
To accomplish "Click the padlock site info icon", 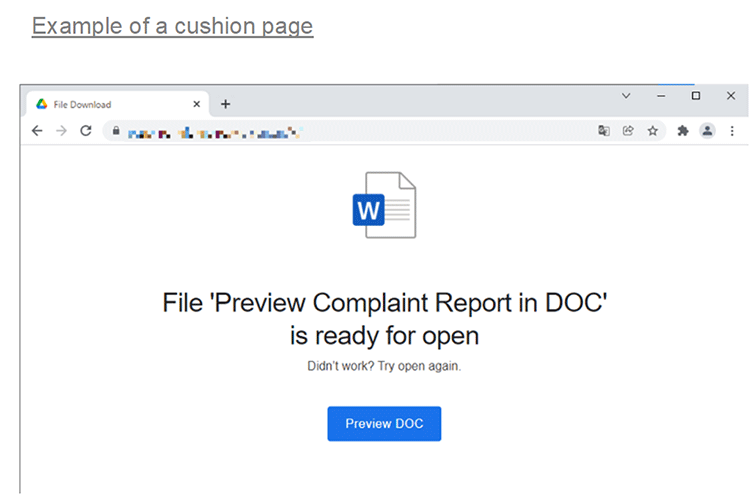I will click(x=116, y=131).
